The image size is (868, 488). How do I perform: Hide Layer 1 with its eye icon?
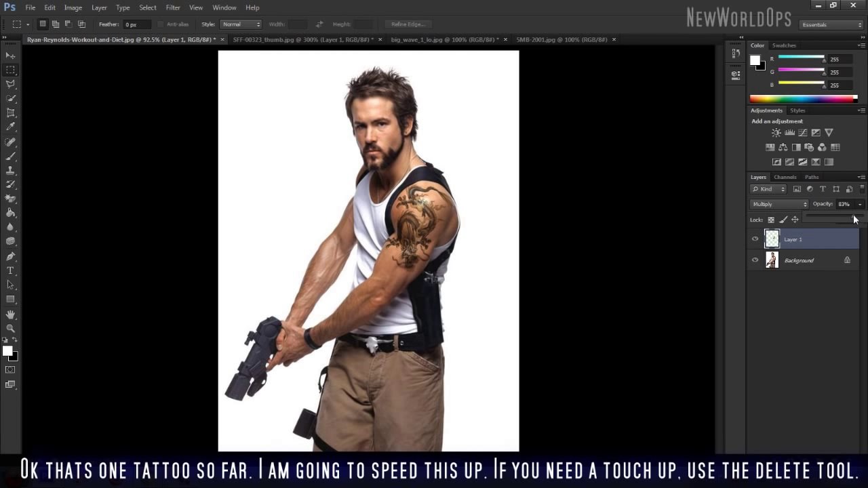coord(755,239)
